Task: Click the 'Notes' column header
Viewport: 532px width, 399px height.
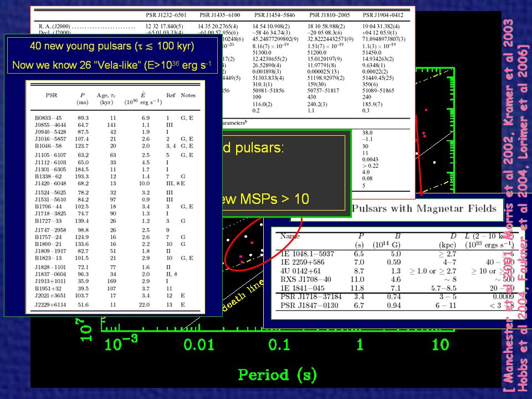Action: (188, 95)
